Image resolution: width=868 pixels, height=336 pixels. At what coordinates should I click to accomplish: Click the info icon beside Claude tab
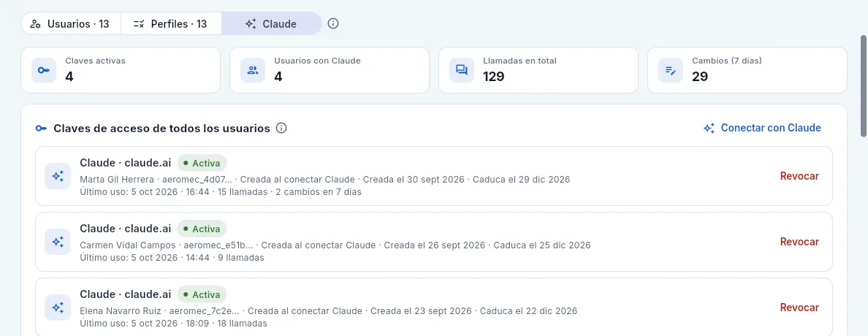pos(332,24)
